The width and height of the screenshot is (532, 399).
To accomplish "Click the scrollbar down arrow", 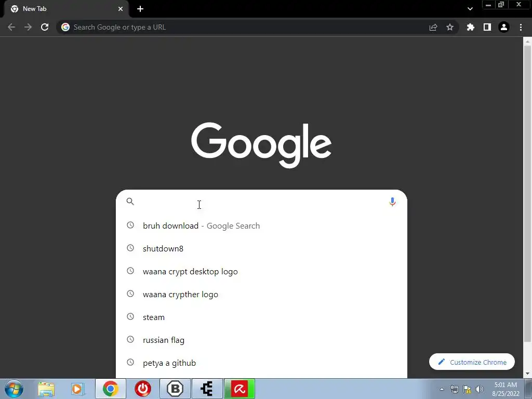I will [527, 374].
